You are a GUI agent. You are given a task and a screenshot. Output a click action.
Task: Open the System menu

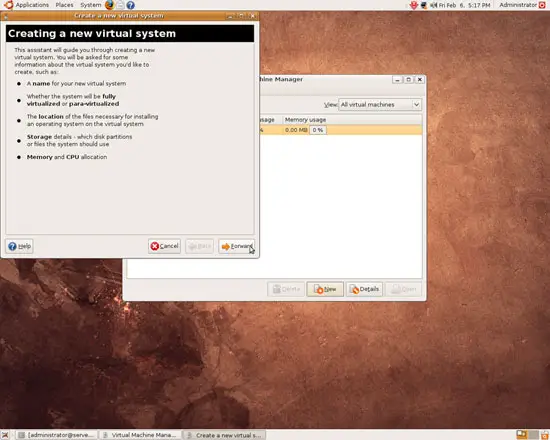[x=90, y=5]
